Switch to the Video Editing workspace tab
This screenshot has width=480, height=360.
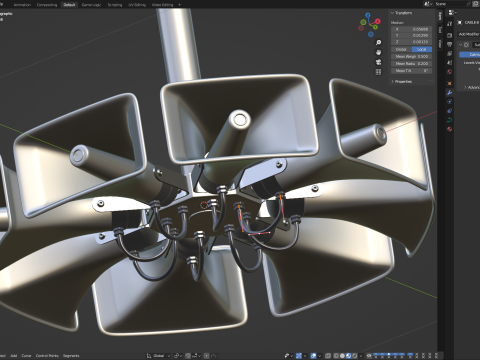[162, 5]
